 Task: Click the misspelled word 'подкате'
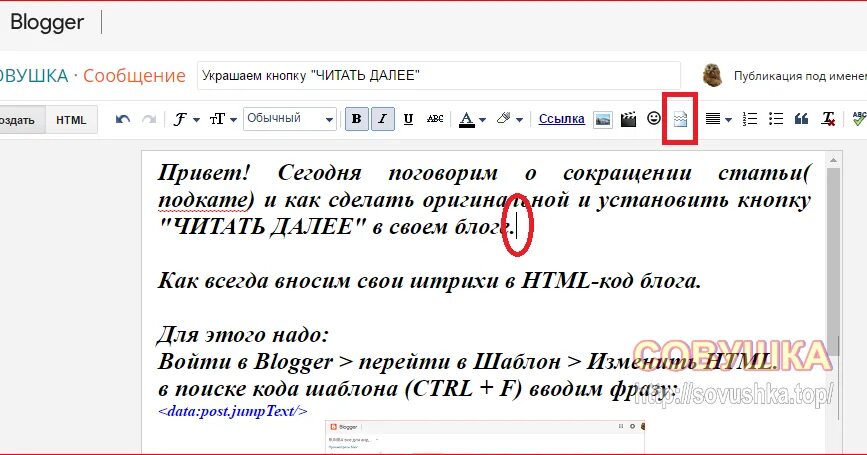coord(202,200)
